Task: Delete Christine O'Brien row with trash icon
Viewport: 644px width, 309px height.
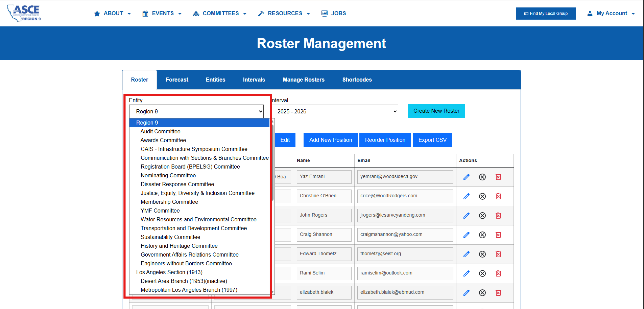Action: tap(498, 196)
